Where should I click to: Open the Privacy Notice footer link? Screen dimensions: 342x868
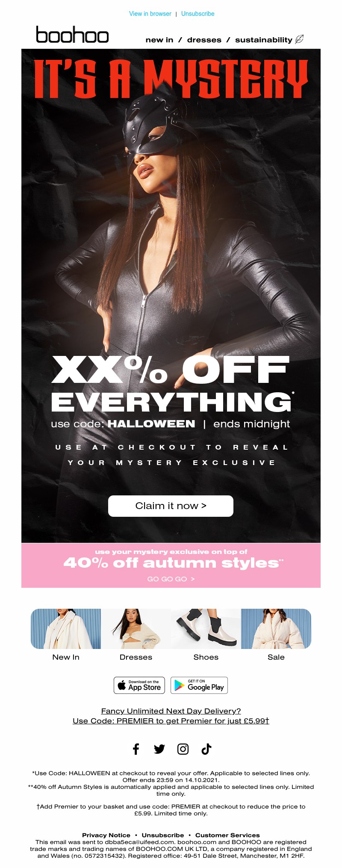click(x=106, y=835)
